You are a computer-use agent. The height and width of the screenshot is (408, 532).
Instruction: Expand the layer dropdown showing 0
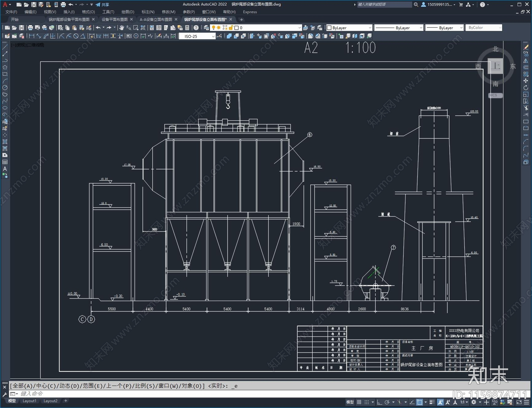pyautogui.click(x=299, y=28)
